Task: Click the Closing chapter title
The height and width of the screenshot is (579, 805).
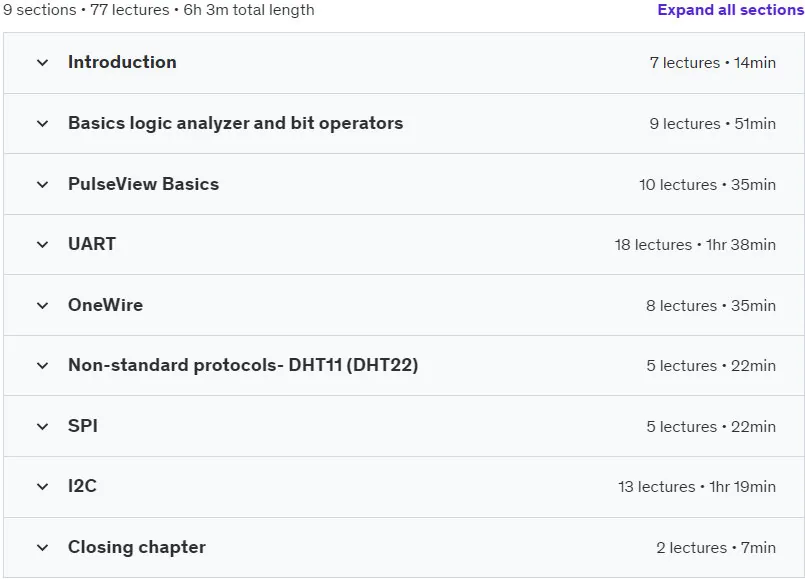Action: (x=137, y=547)
